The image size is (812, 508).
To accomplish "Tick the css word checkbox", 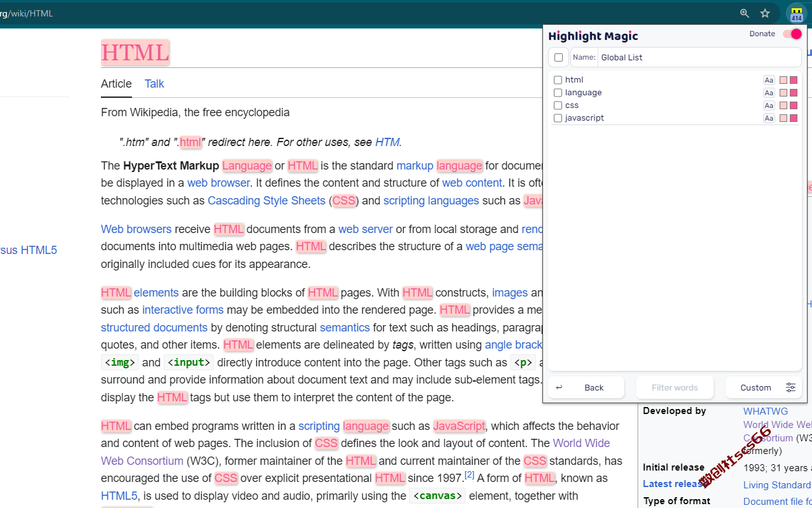I will click(558, 105).
